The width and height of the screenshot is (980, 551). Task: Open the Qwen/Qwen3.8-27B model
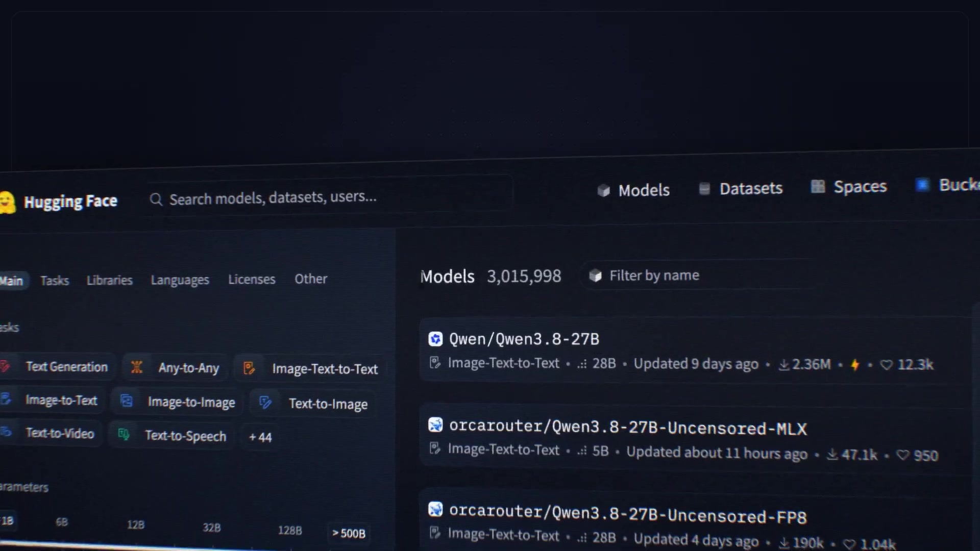pyautogui.click(x=524, y=339)
